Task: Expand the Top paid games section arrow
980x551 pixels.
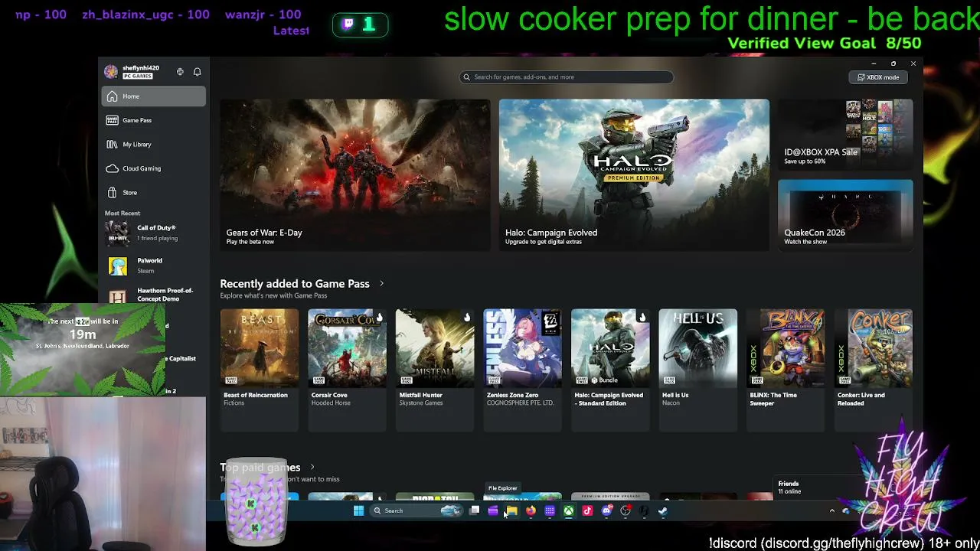Action: [312, 468]
